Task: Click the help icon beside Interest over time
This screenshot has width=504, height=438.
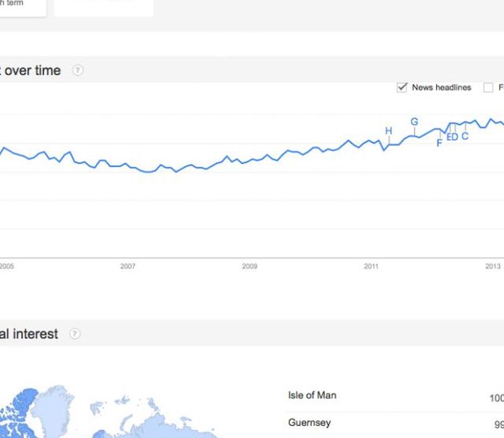Action: coord(77,70)
